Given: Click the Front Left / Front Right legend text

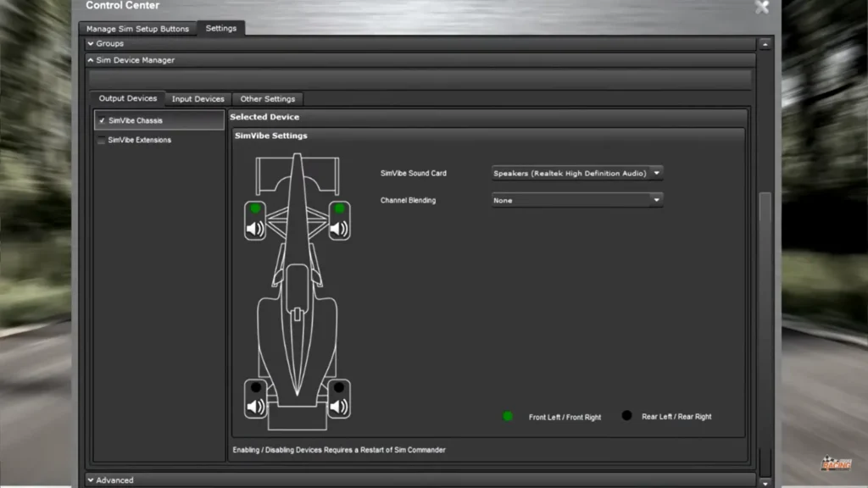Looking at the screenshot, I should [565, 417].
